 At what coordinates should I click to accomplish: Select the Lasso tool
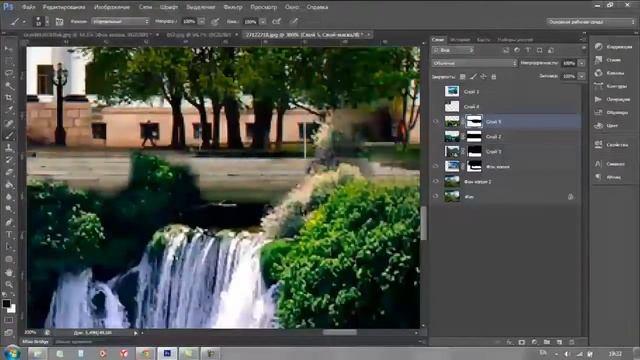click(x=9, y=73)
